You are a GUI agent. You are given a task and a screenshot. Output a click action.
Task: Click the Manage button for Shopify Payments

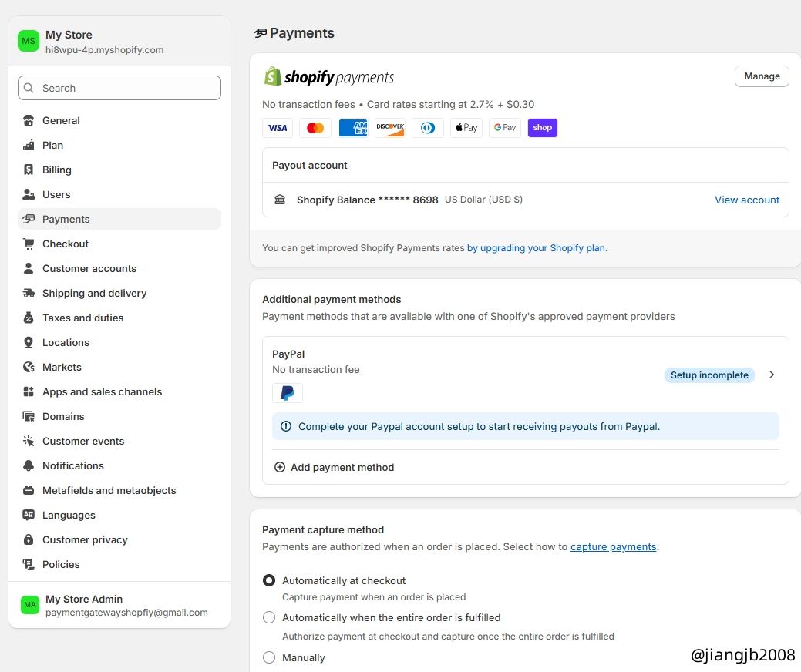click(x=762, y=76)
